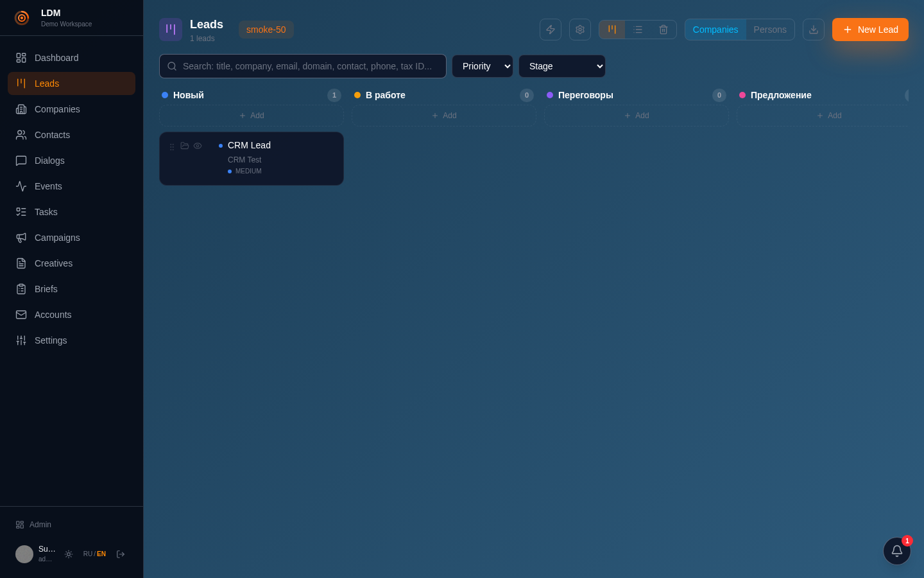Open the Tasks page

[71, 212]
